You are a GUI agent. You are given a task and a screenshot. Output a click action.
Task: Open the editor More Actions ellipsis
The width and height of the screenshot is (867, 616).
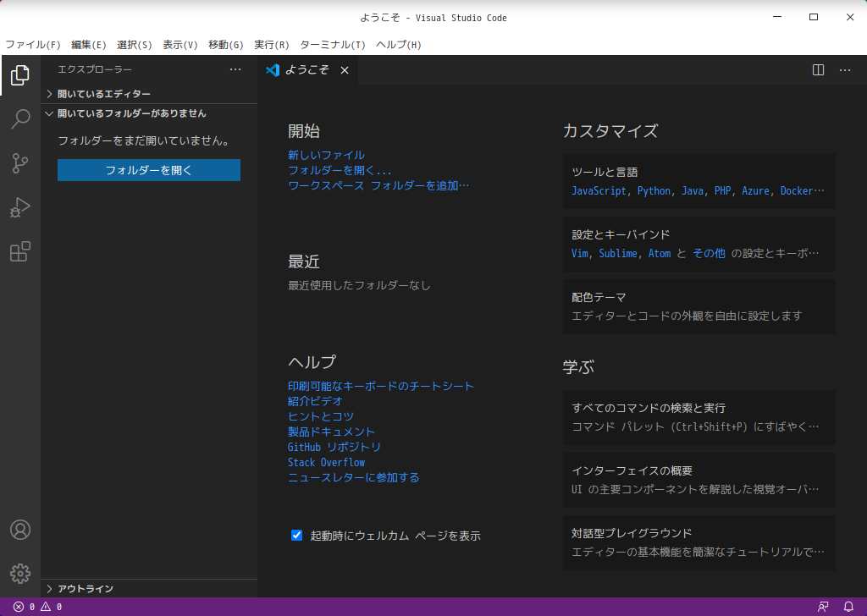pyautogui.click(x=845, y=70)
